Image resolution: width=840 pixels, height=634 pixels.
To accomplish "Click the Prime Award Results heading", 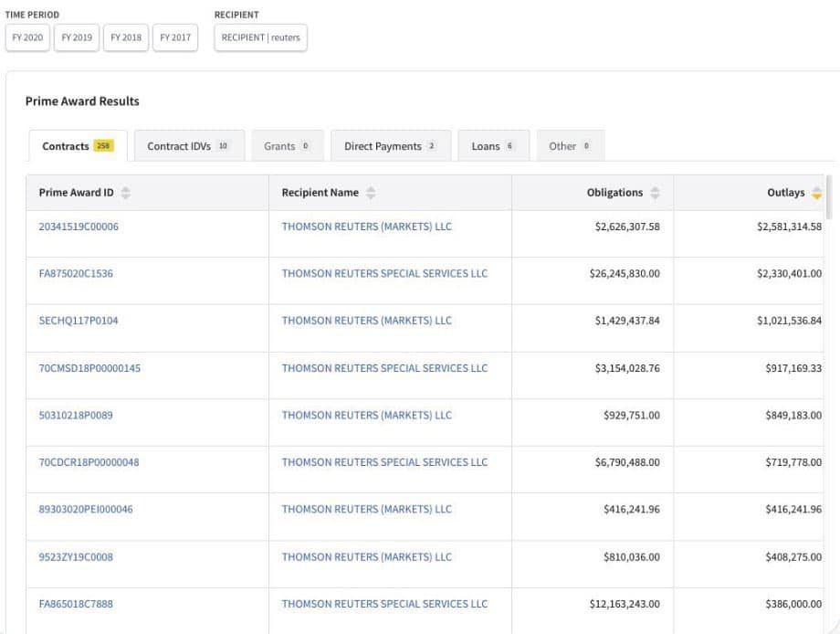I will coord(82,101).
